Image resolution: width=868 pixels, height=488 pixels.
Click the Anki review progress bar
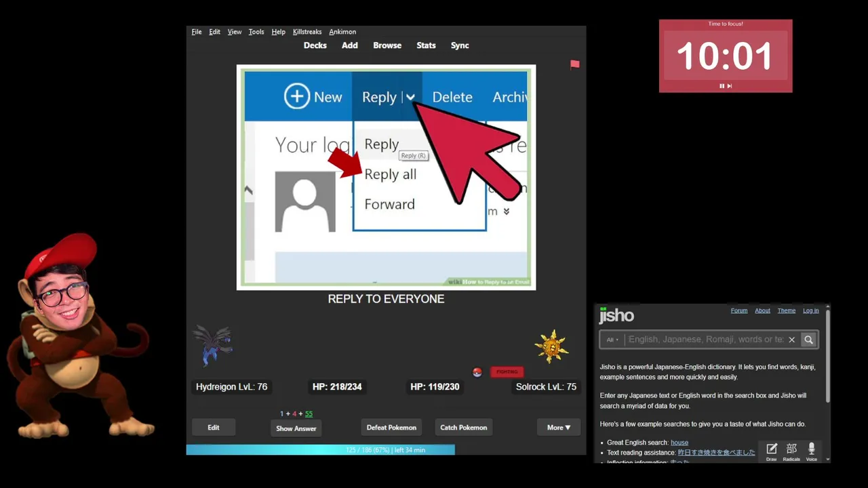[x=386, y=450]
